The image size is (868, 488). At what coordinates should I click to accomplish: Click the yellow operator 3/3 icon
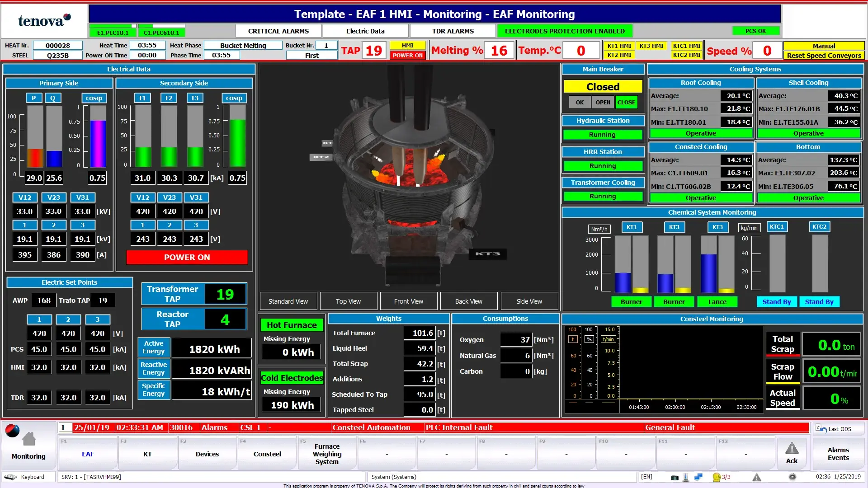click(717, 477)
